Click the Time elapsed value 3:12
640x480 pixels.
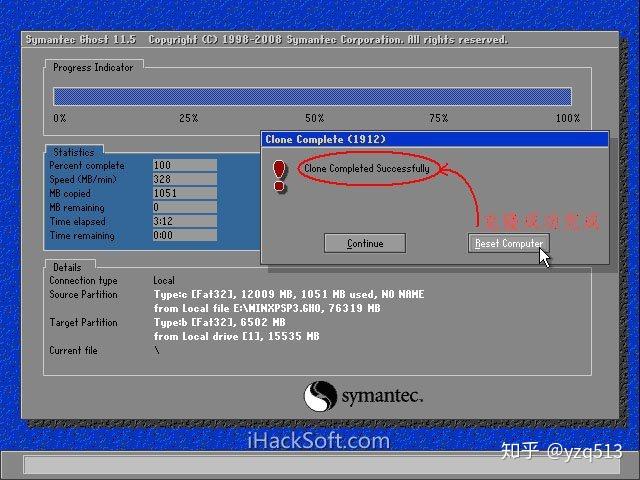coord(185,221)
